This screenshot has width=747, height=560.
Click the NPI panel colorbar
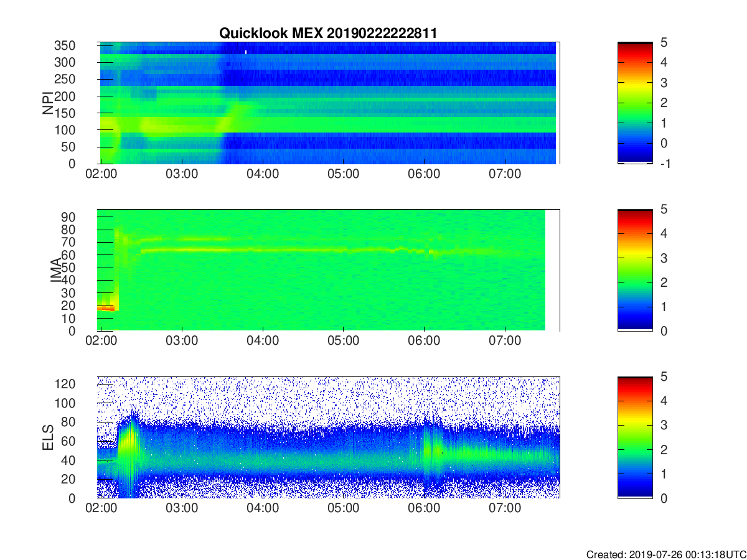pyautogui.click(x=635, y=103)
